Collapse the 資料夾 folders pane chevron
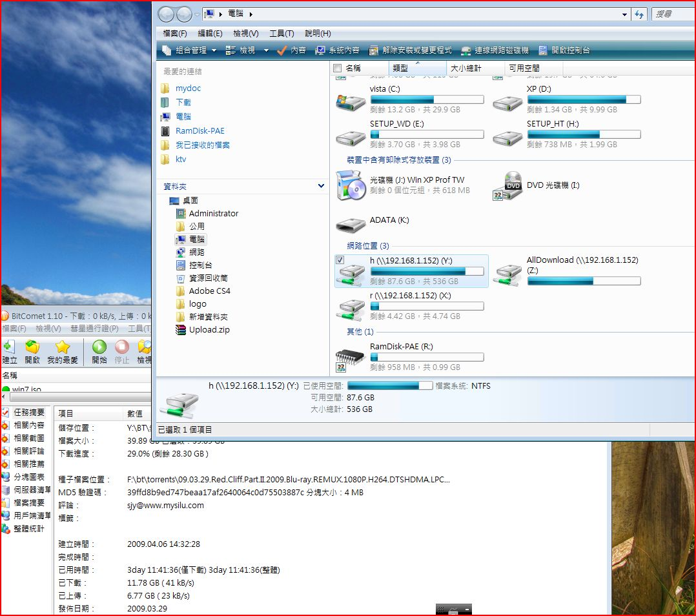The height and width of the screenshot is (616, 696). click(x=322, y=186)
